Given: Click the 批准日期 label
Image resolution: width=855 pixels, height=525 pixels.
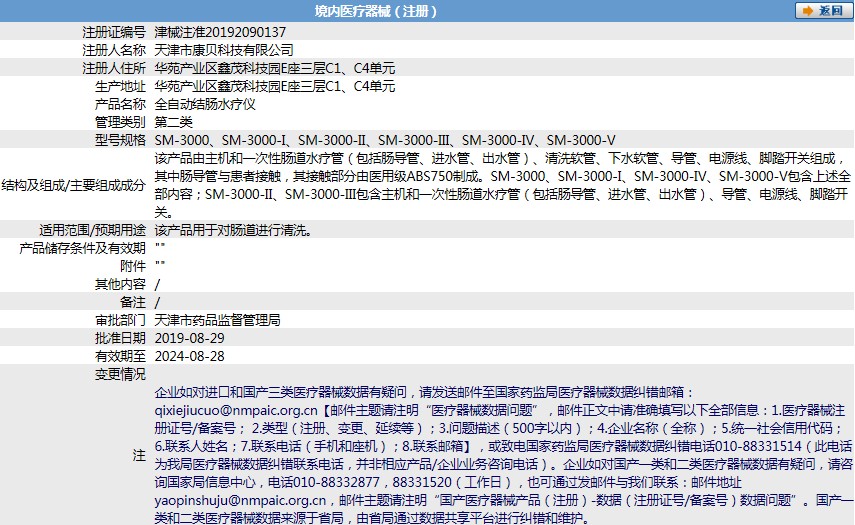Looking at the screenshot, I should click(x=121, y=338).
